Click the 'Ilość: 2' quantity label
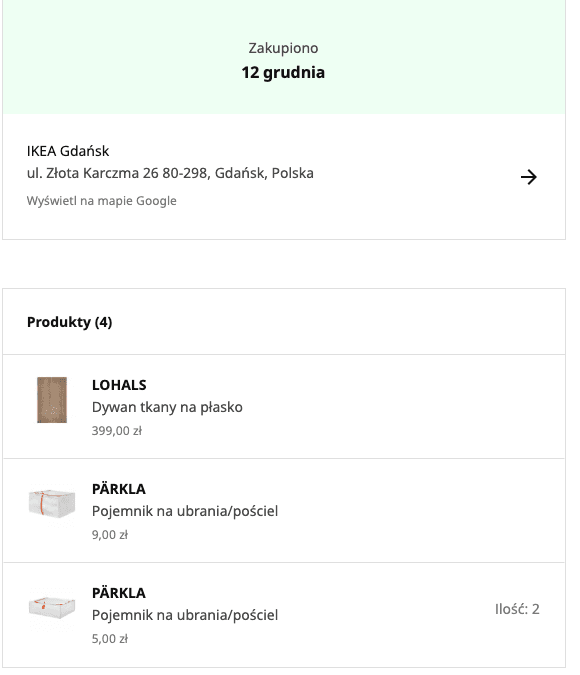 pyautogui.click(x=517, y=609)
